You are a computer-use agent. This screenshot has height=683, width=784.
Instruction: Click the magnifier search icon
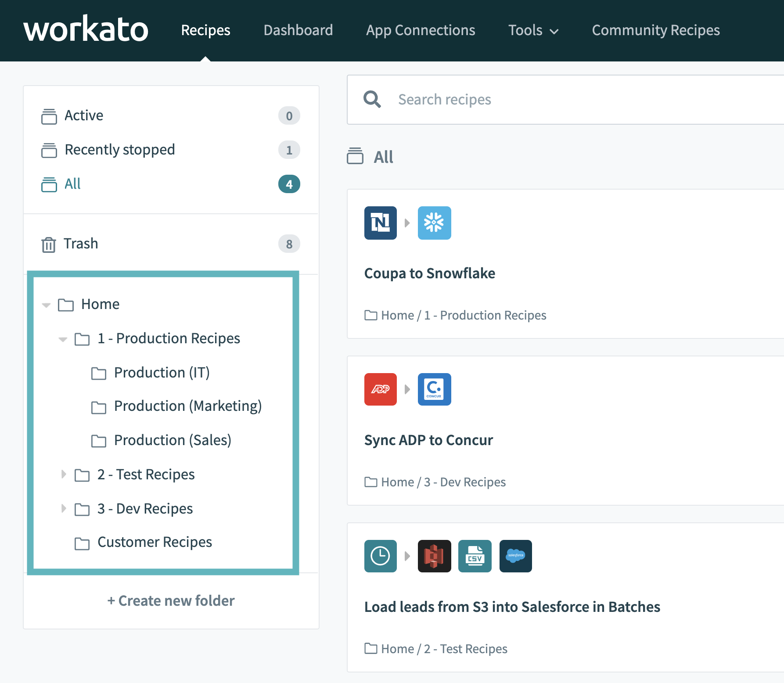point(372,100)
